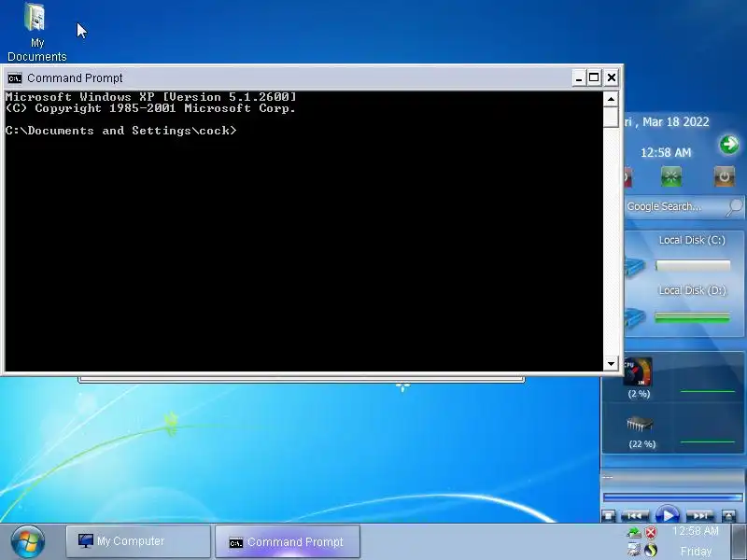Click the Play button in media player

[668, 515]
